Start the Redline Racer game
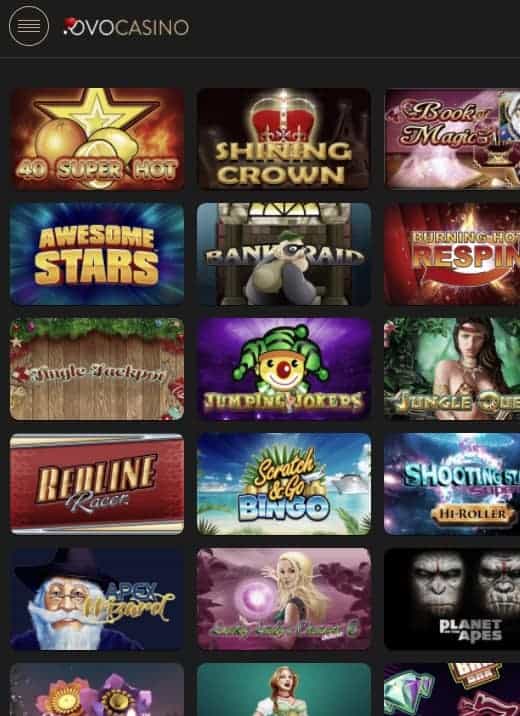 tap(97, 484)
